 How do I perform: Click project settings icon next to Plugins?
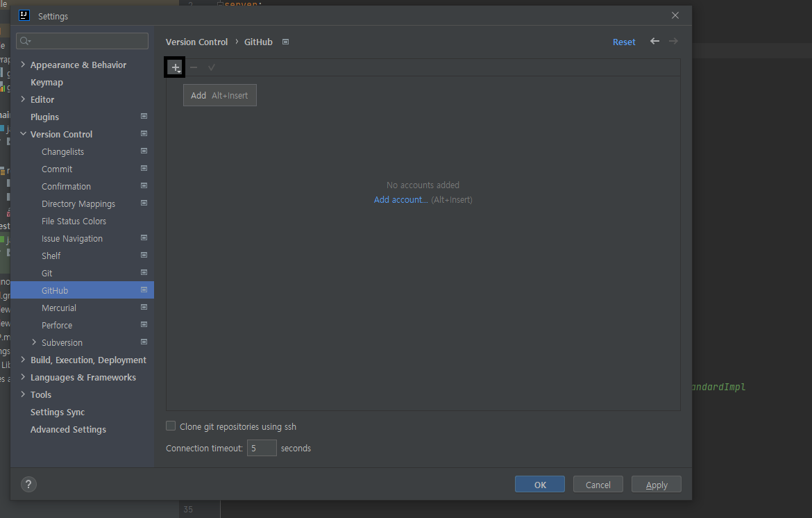pyautogui.click(x=144, y=116)
